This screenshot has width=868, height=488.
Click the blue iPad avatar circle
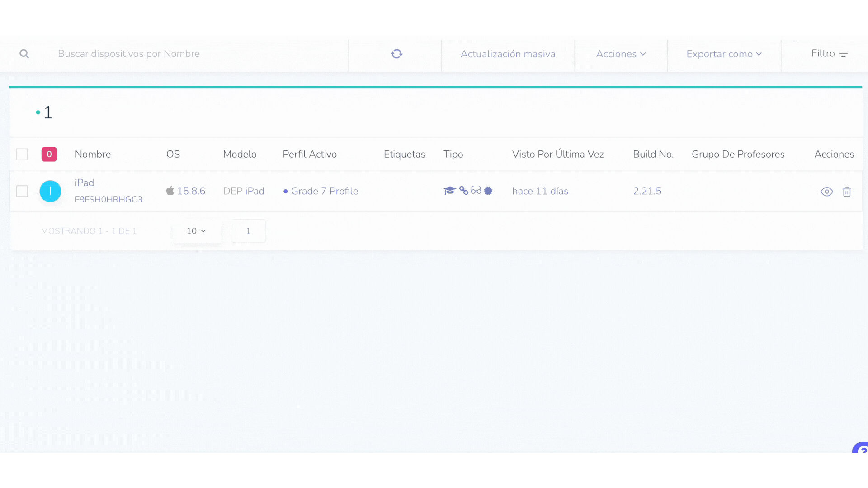pyautogui.click(x=50, y=191)
